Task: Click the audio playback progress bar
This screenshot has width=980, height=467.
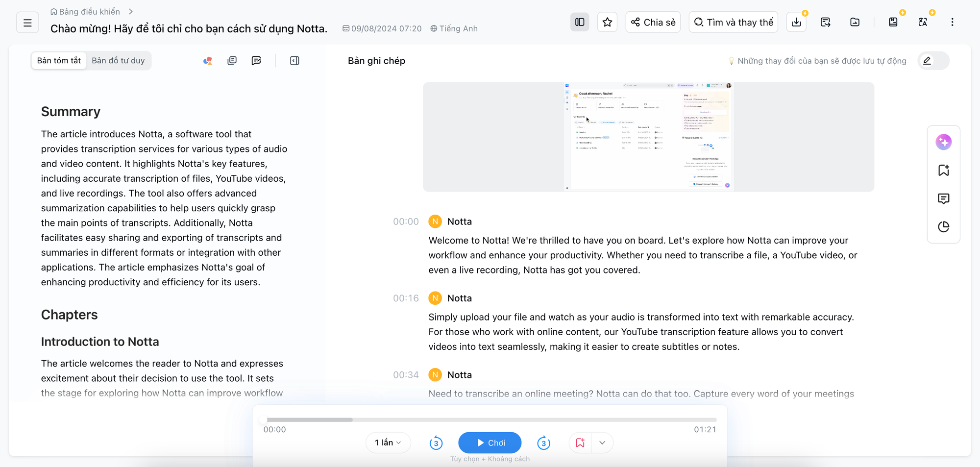Action: coord(490,420)
